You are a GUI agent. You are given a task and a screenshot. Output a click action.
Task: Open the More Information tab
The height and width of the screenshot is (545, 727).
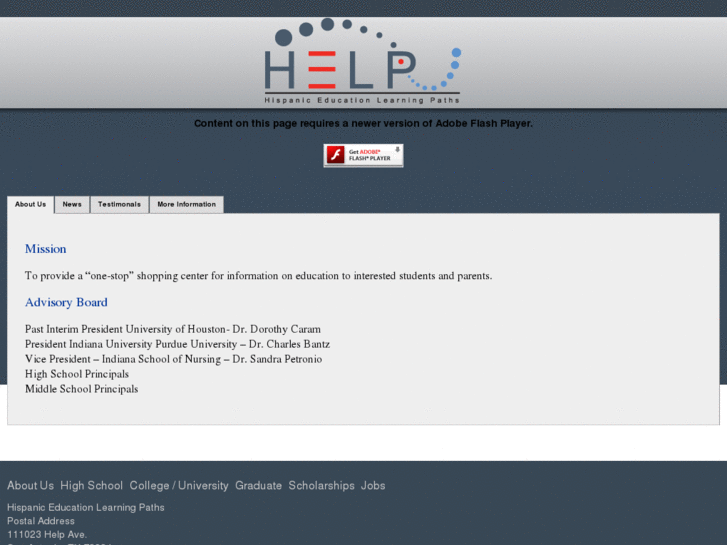[186, 205]
